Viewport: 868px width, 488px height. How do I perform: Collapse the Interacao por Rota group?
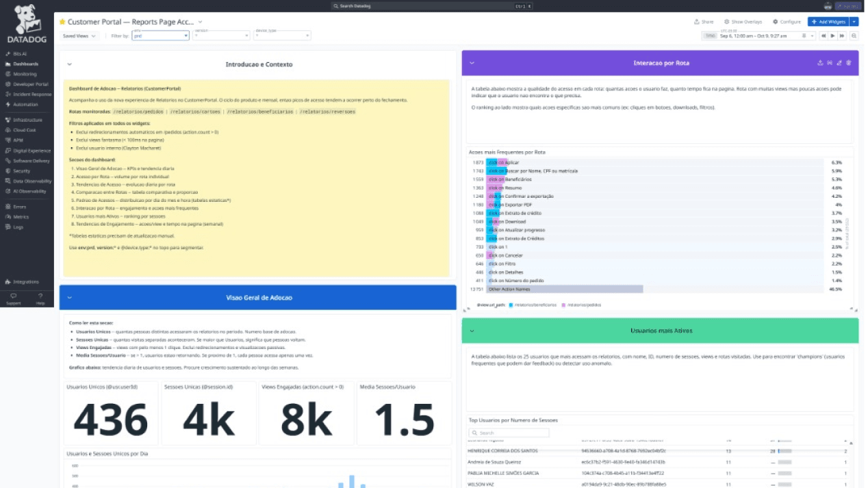tap(472, 63)
